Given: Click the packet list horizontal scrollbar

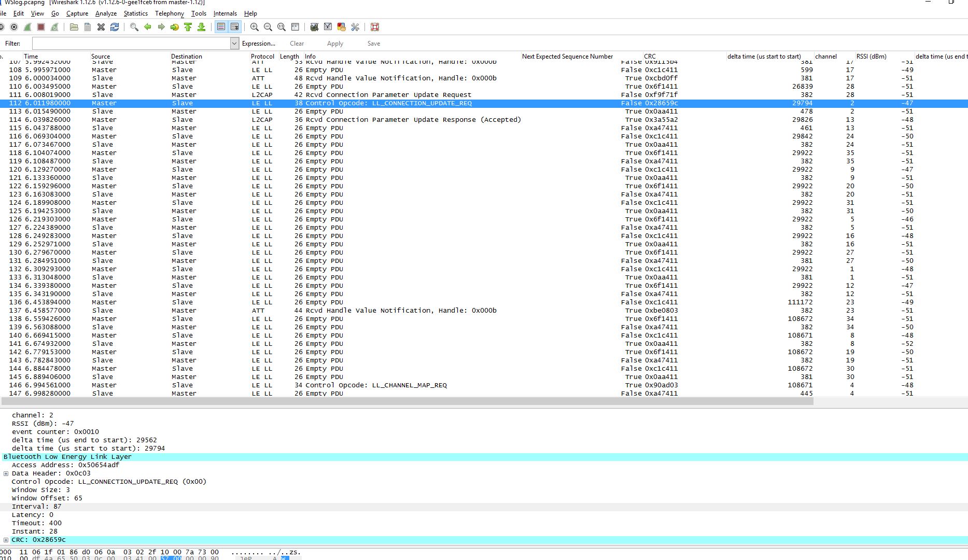Looking at the screenshot, I should click(408, 401).
